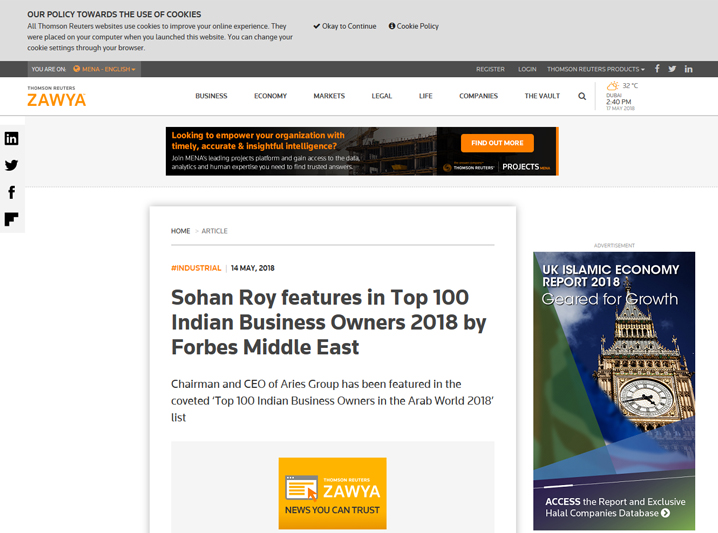The height and width of the screenshot is (533, 718).
Task: Open the Cookie Policy link
Action: (x=414, y=26)
